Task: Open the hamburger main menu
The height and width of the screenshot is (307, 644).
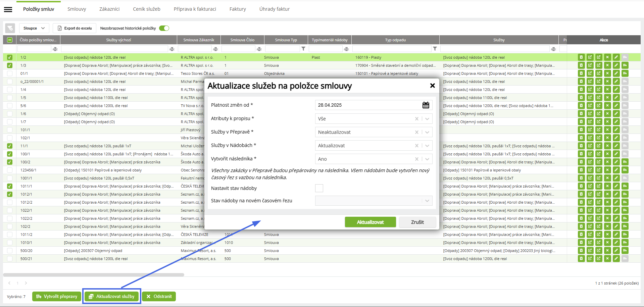Action: (8, 9)
